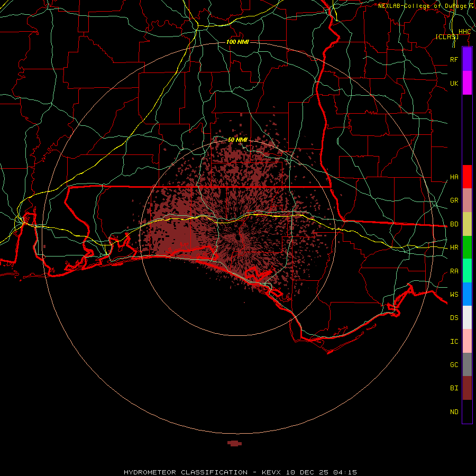Click the "ND" legend label

tap(454, 412)
